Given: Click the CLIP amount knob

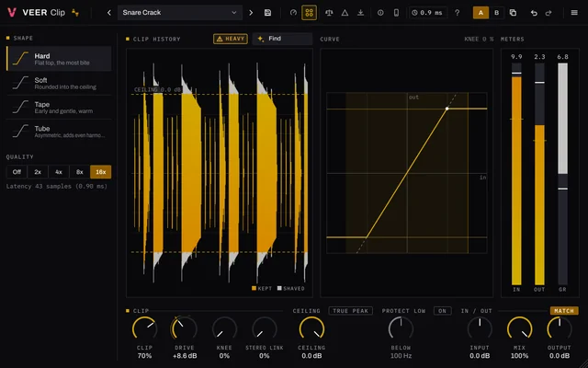Looking at the screenshot, I should (145, 329).
